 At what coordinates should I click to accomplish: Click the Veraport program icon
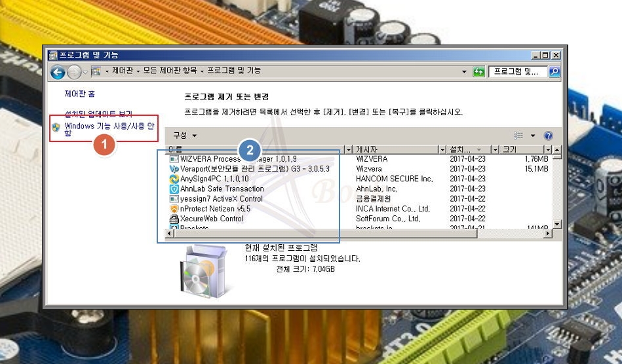(x=174, y=169)
